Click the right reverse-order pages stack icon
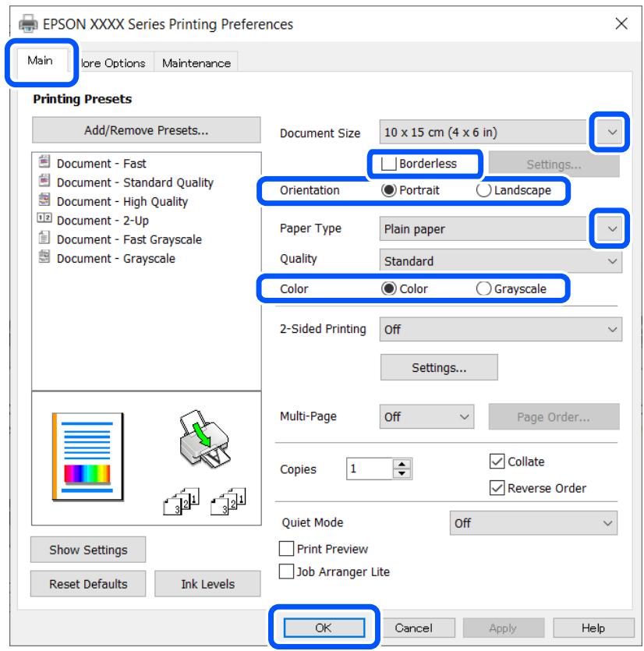 (x=228, y=501)
